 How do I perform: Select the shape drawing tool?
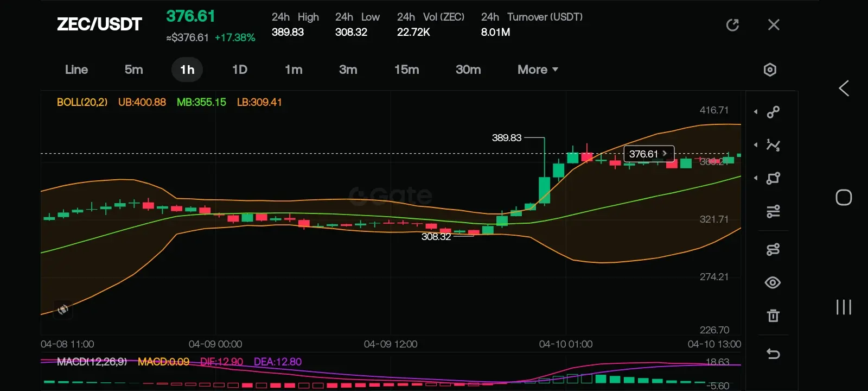click(x=773, y=178)
